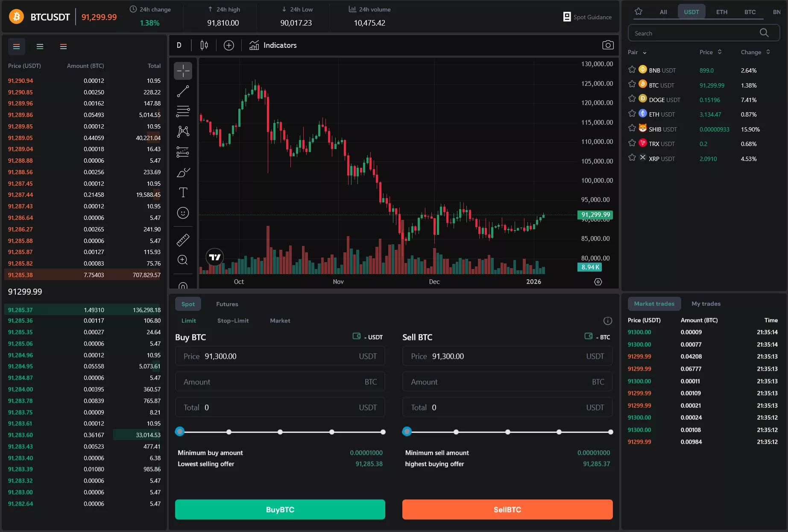Screen dimensions: 788x532
Task: Open the ruler measure tool
Action: 183,240
